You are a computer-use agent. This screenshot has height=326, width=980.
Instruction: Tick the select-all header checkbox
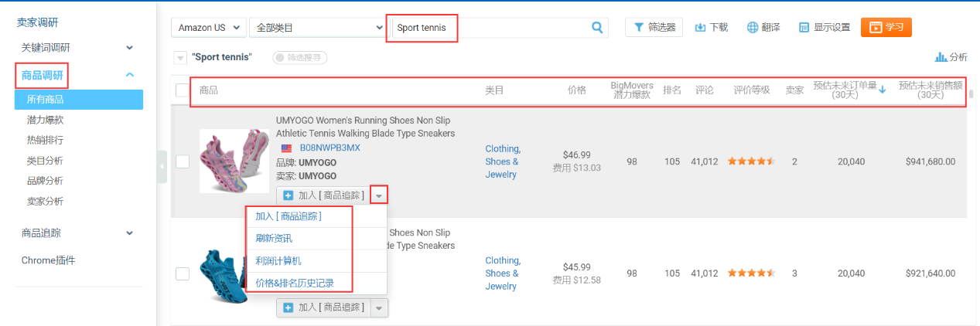point(183,90)
